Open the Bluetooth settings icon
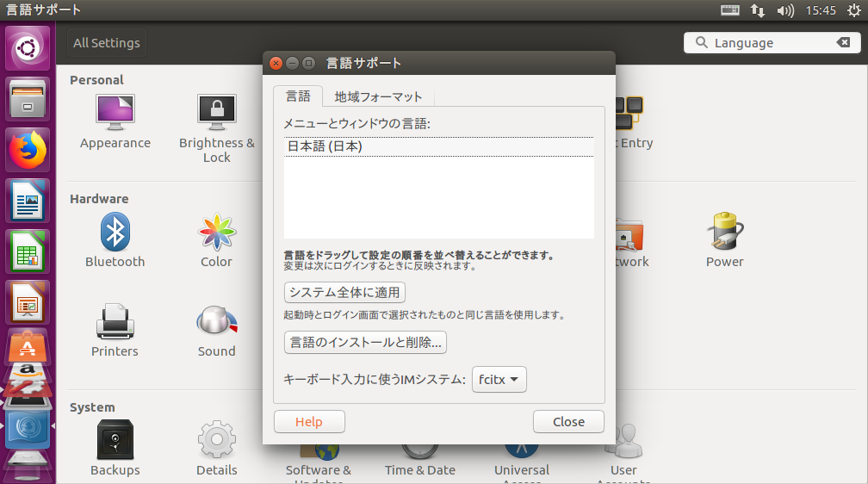Screen dimensions: 868x484 click(x=115, y=232)
